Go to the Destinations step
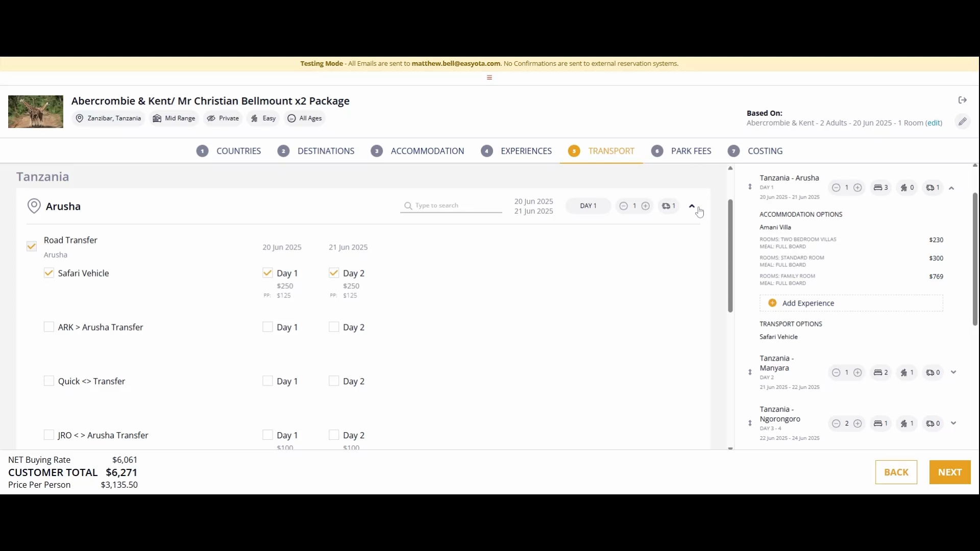This screenshot has width=980, height=551. 316,151
